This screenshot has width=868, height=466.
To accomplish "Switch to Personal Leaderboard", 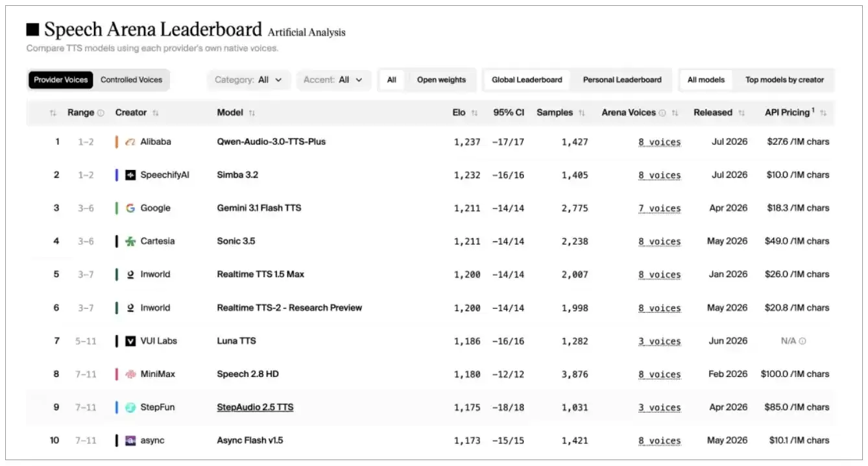I will (x=622, y=80).
